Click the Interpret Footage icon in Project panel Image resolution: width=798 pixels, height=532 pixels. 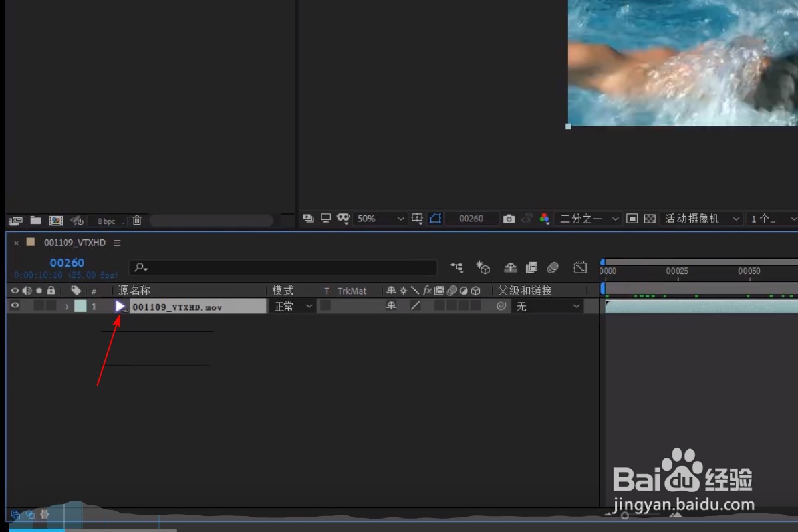pos(15,221)
